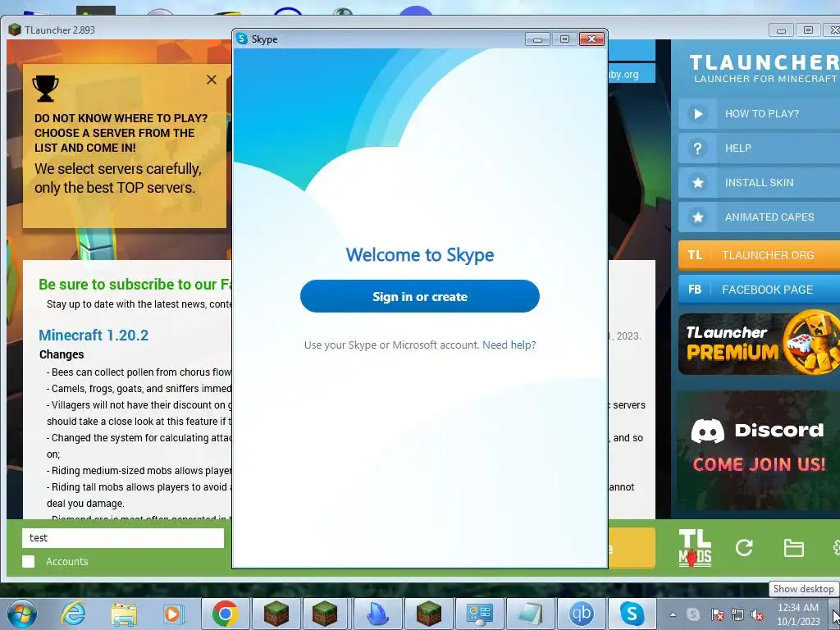Viewport: 840px width, 630px height.
Task: Open the folder icon in TLauncher bottom bar
Action: click(x=793, y=548)
